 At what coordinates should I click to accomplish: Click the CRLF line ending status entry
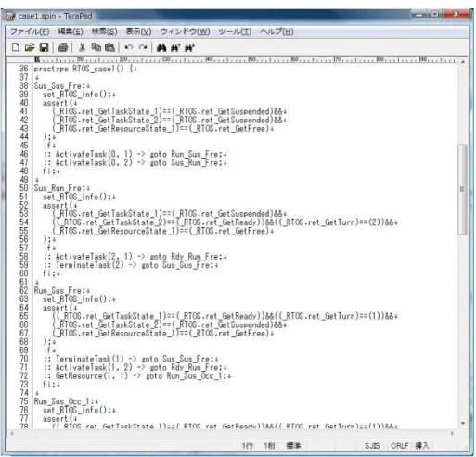[400, 446]
